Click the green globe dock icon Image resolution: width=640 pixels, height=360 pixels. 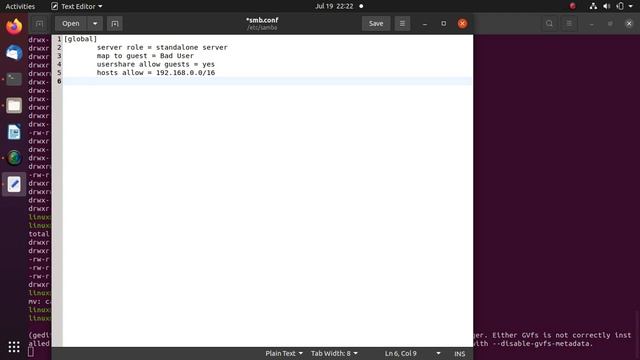click(x=14, y=158)
